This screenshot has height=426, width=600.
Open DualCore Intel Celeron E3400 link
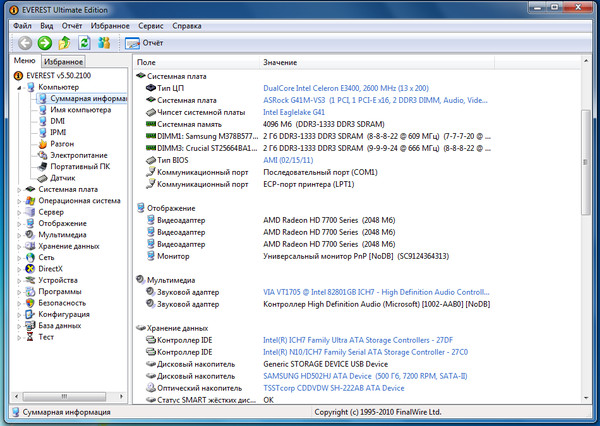coord(346,88)
